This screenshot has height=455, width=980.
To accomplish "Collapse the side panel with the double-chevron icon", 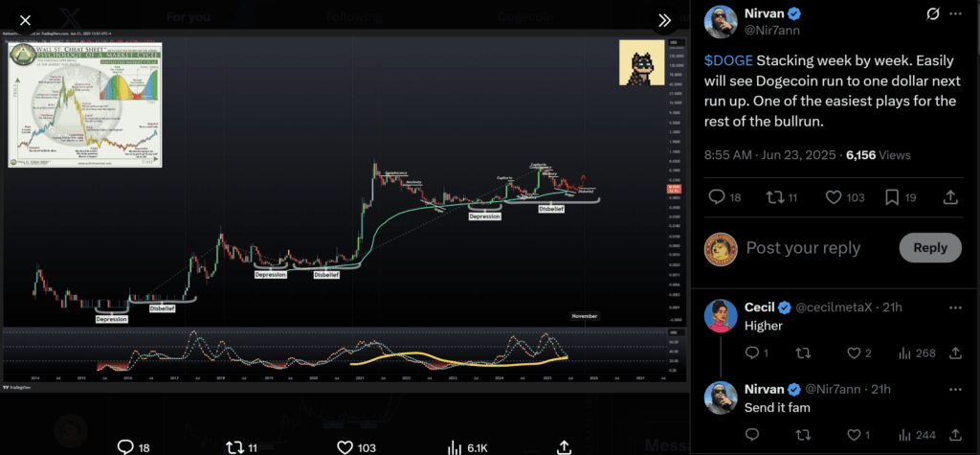I will point(664,21).
